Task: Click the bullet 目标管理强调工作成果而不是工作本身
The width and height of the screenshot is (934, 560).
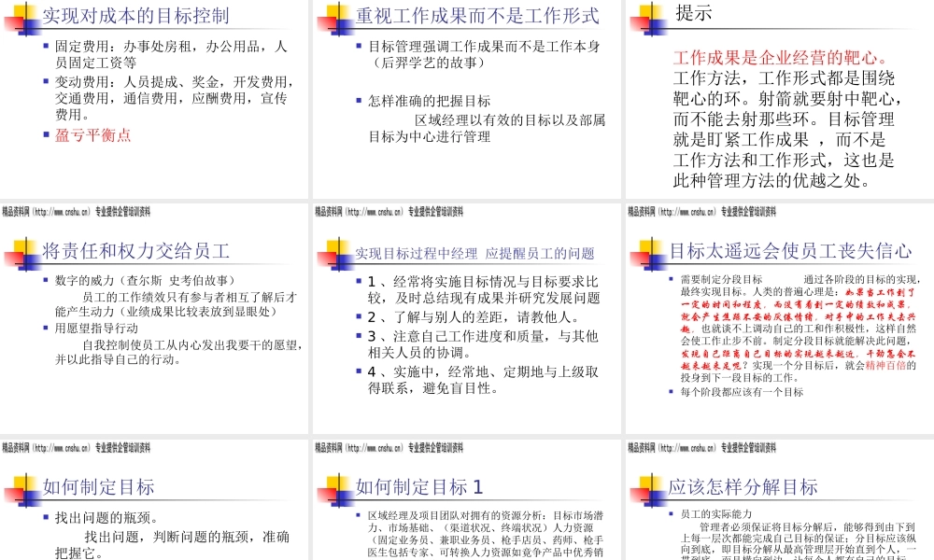Action: click(484, 54)
